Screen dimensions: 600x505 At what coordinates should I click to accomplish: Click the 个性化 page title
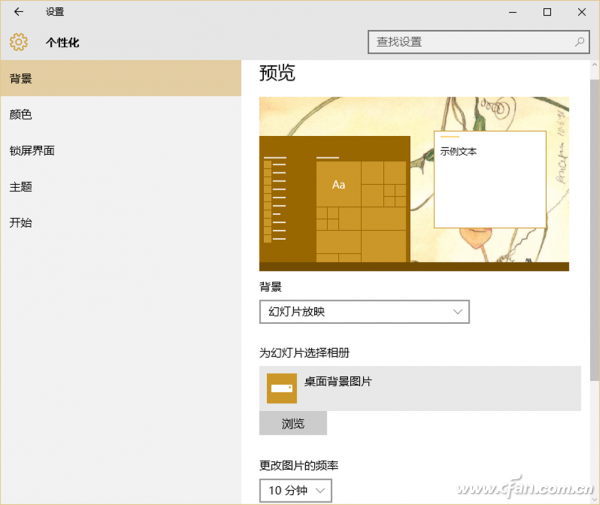pos(62,42)
